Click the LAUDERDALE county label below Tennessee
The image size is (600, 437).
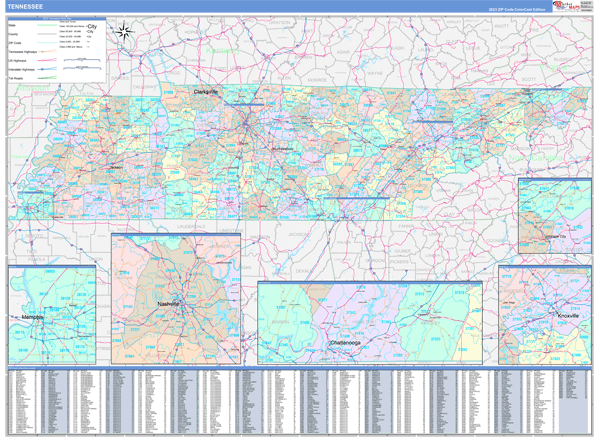(x=191, y=227)
